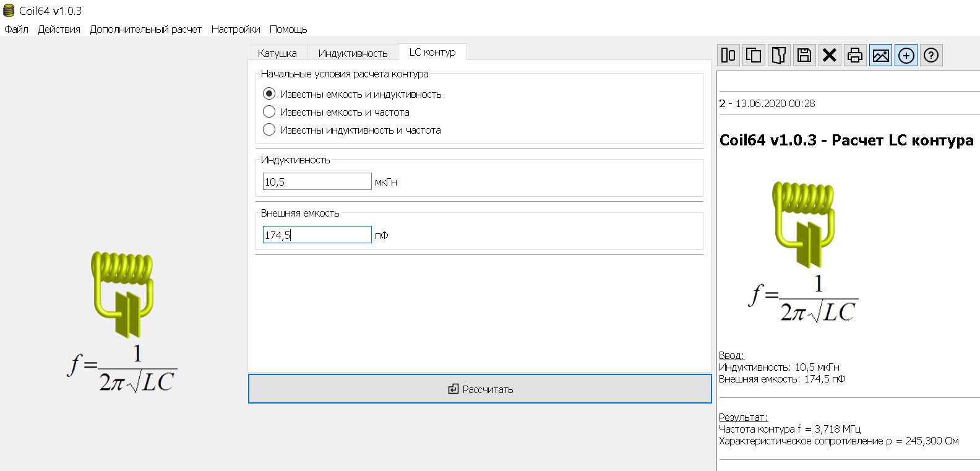This screenshot has width=980, height=471.
Task: Switch to the Катушка tab
Action: point(277,53)
